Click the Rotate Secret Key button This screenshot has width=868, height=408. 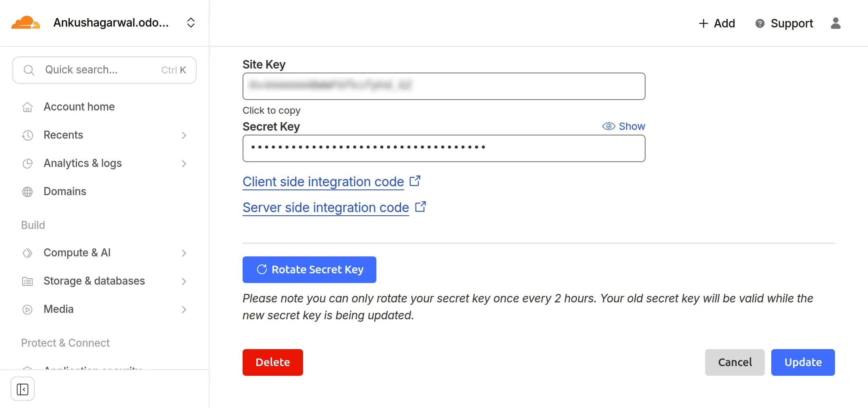pyautogui.click(x=309, y=270)
